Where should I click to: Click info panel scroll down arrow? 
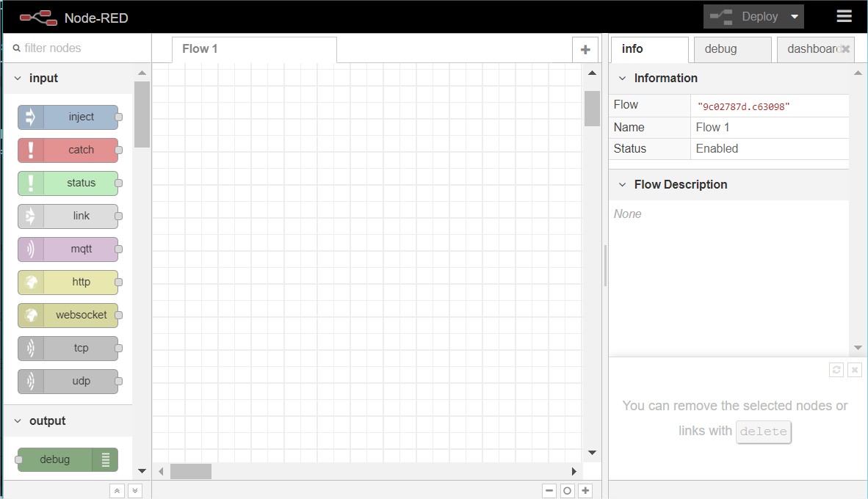pos(858,348)
